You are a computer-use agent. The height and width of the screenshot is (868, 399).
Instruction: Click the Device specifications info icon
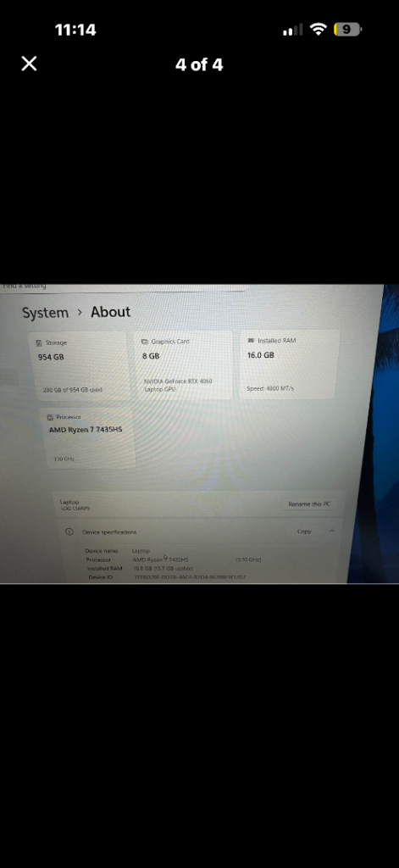(x=69, y=531)
